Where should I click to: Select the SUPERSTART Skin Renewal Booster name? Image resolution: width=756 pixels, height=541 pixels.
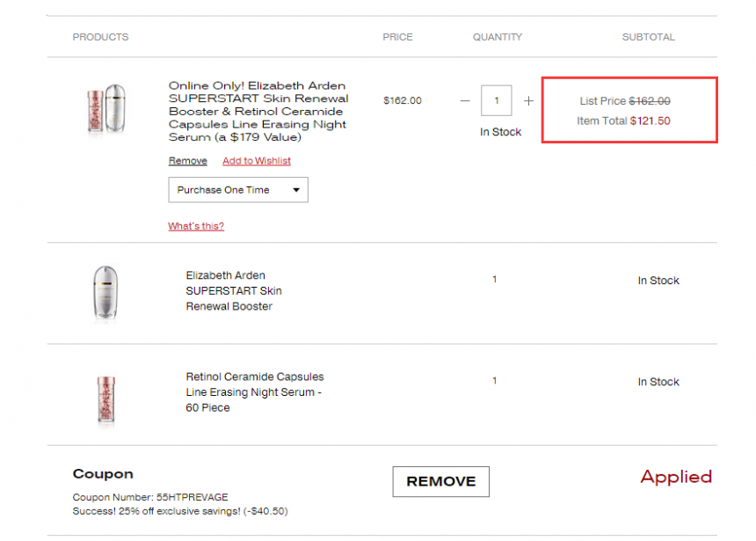click(234, 291)
